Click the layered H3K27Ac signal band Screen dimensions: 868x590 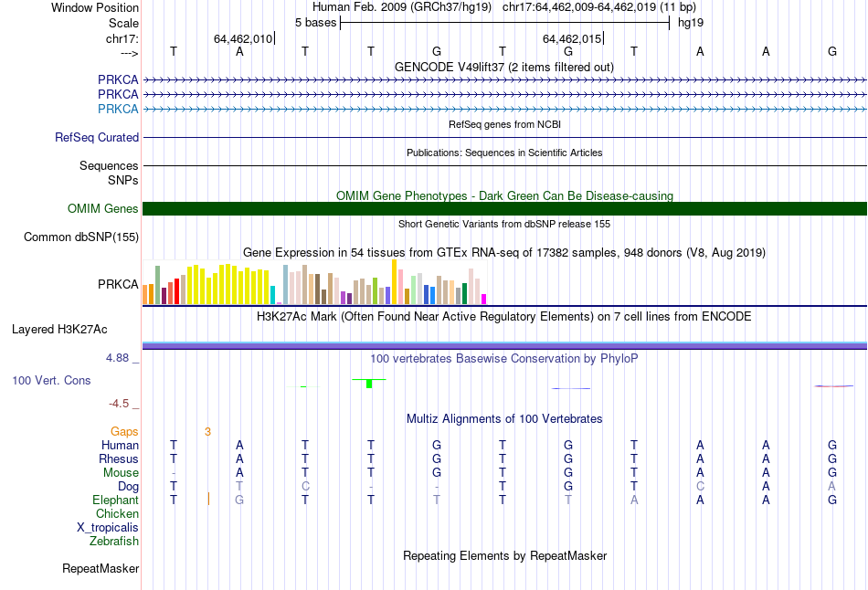pos(504,345)
